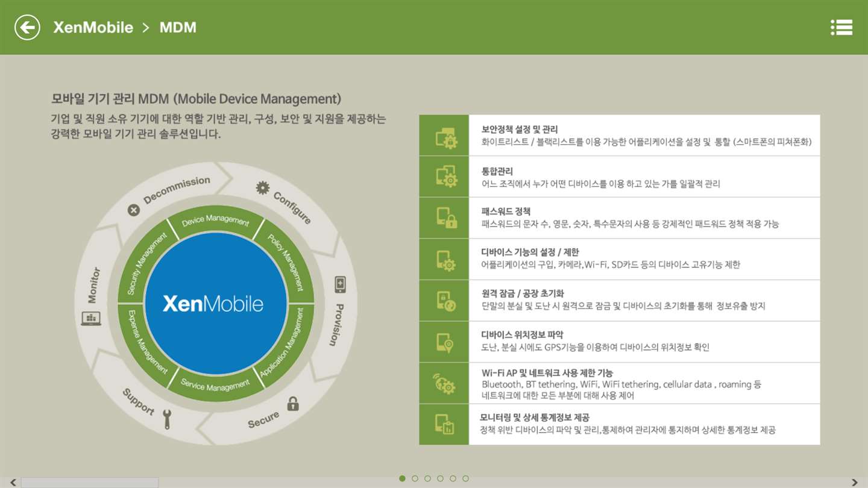Click the 모니터링 및 상세 통계정보 icon
Viewport: 868px width, 488px height.
click(445, 424)
